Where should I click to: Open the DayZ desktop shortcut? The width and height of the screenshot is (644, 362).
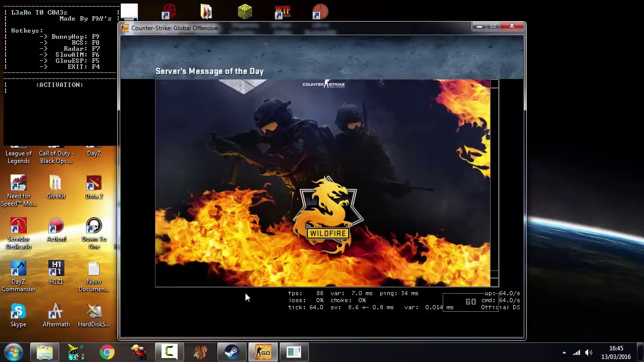(94, 153)
